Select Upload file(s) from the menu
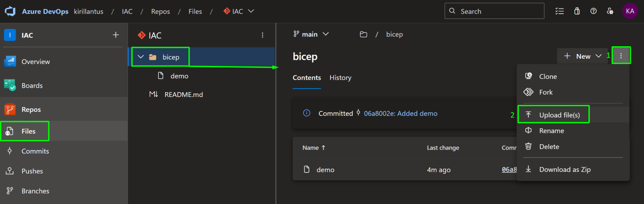This screenshot has height=204, width=644. (559, 115)
